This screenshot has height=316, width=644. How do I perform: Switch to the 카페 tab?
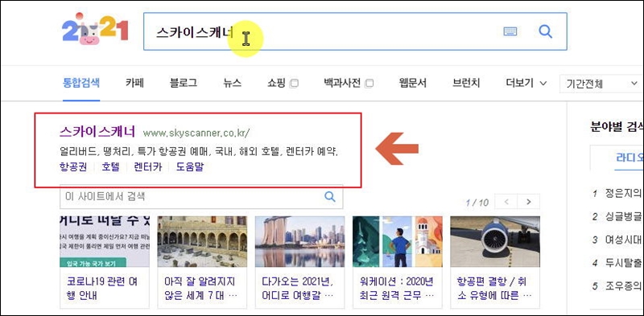(134, 84)
